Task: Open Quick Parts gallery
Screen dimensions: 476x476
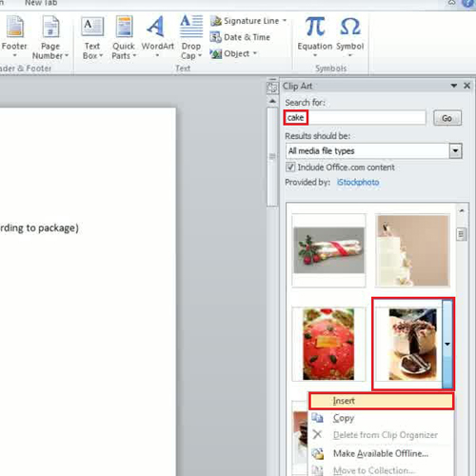Action: (124, 36)
